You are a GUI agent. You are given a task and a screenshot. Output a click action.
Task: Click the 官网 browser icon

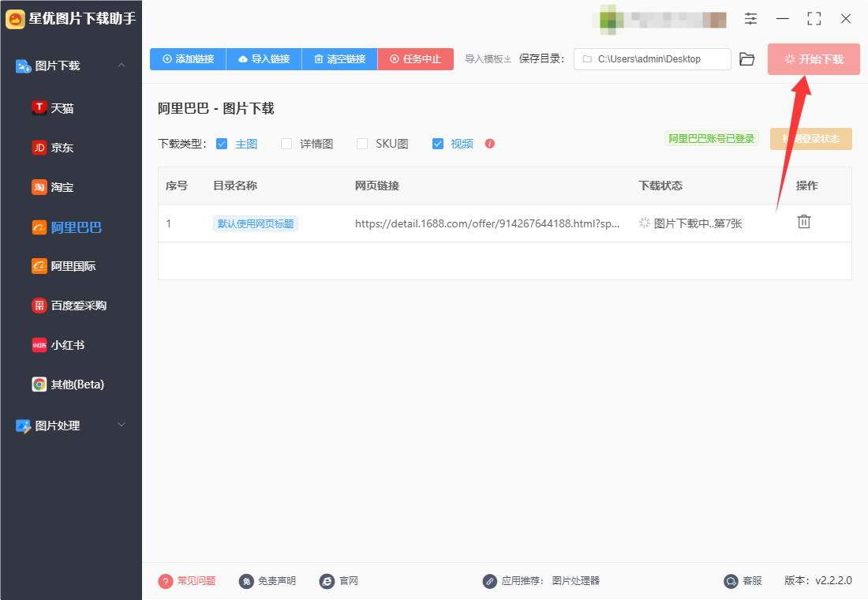click(327, 580)
